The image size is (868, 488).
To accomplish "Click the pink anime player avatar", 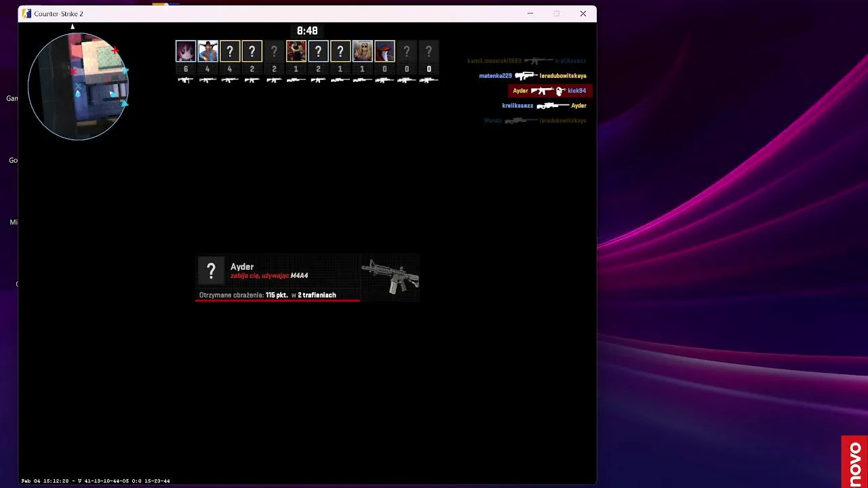I will point(185,51).
